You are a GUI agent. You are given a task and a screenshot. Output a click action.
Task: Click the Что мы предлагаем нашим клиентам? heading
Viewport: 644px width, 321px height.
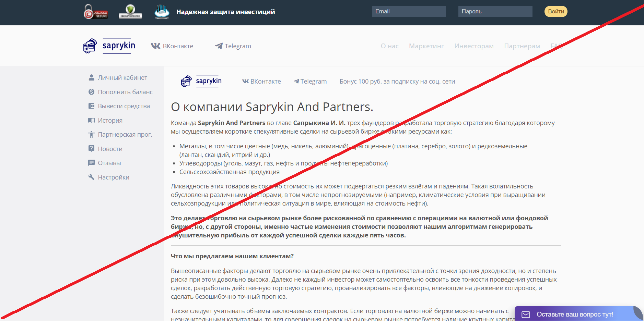point(232,256)
